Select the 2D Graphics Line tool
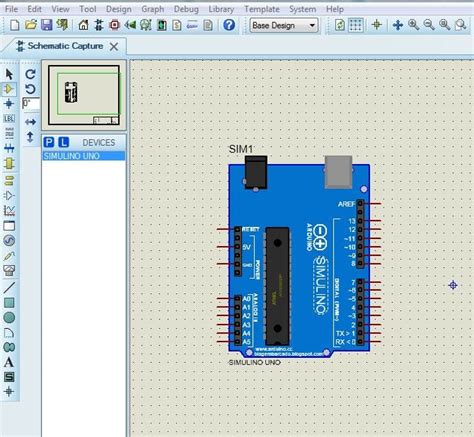 [x=9, y=288]
